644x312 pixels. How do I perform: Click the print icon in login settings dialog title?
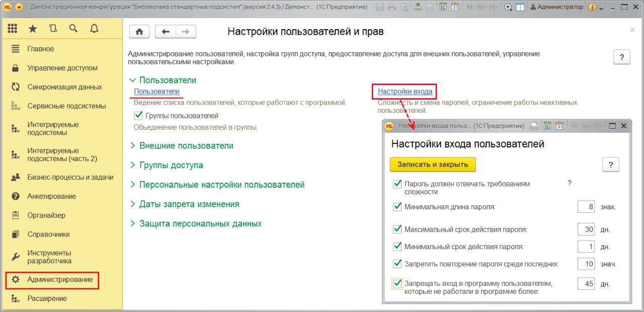(x=534, y=126)
